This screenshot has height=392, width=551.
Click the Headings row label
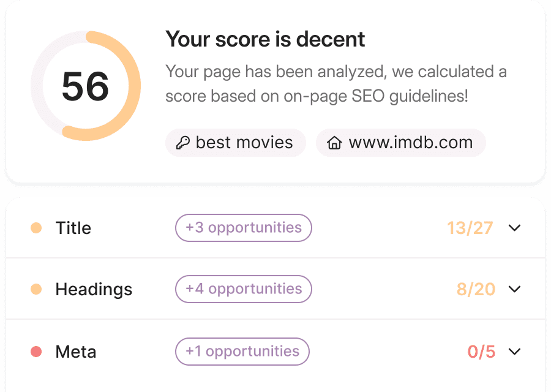(94, 290)
